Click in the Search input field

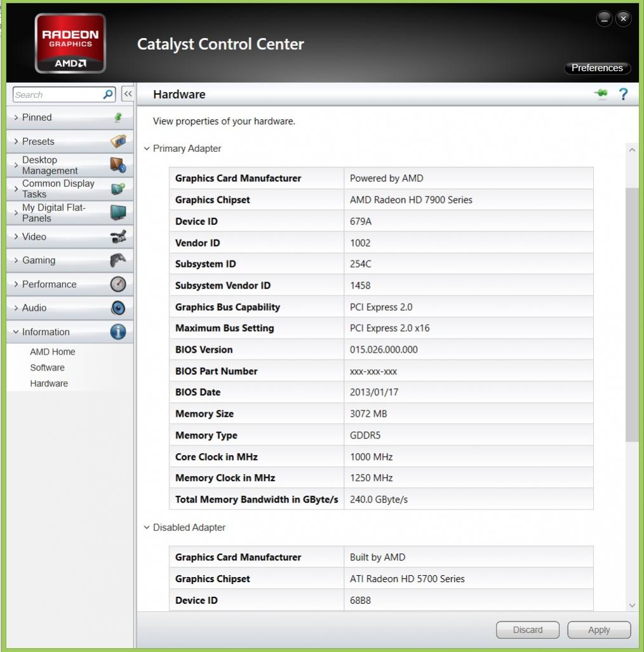point(57,95)
